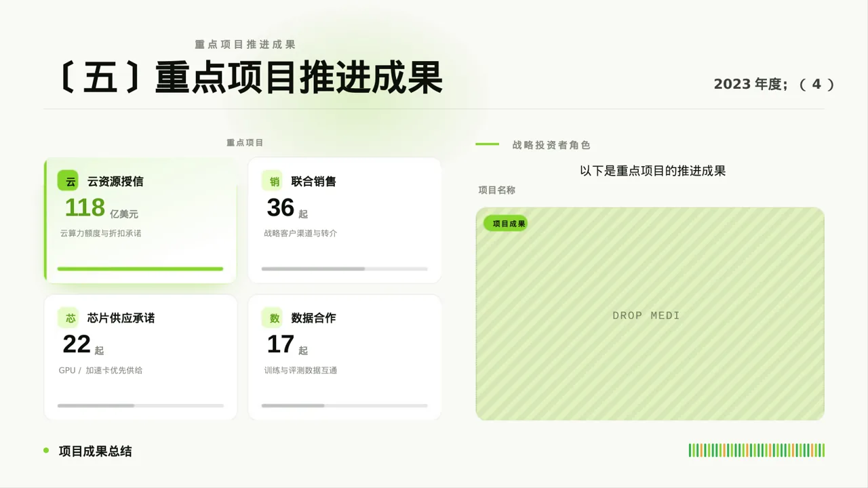The width and height of the screenshot is (868, 488).
Task: Select the 〔五〕重点项目推进成果 main heading
Action: coord(250,78)
